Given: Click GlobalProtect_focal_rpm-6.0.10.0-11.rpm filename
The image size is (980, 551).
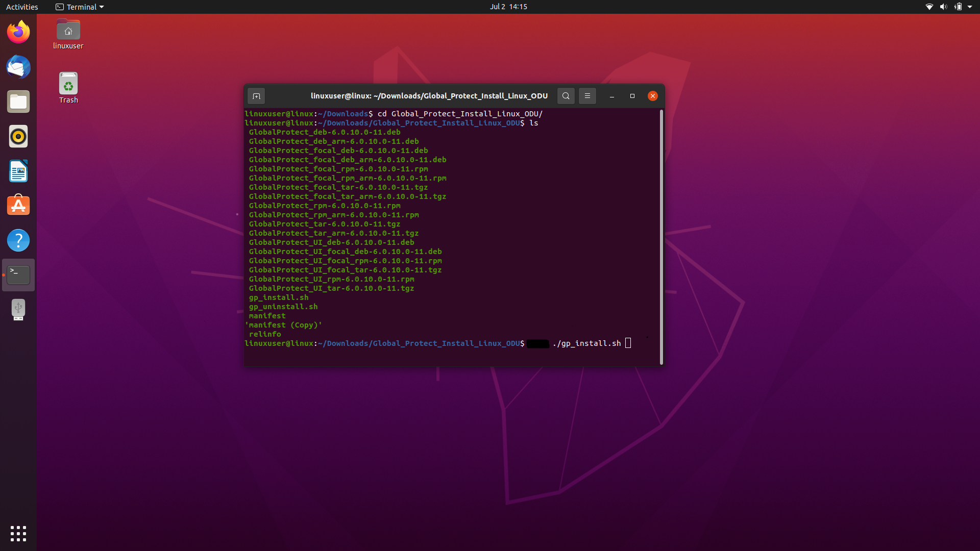Looking at the screenshot, I should (338, 169).
